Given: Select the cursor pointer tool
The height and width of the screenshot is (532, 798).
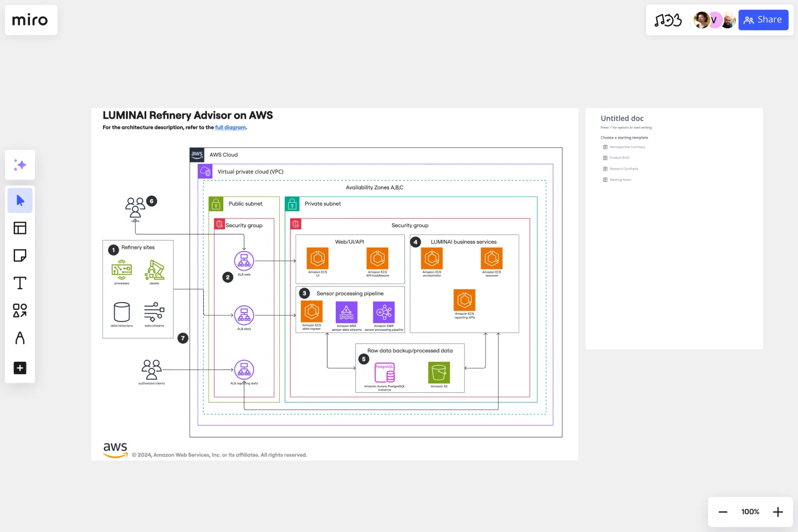Looking at the screenshot, I should tap(20, 200).
